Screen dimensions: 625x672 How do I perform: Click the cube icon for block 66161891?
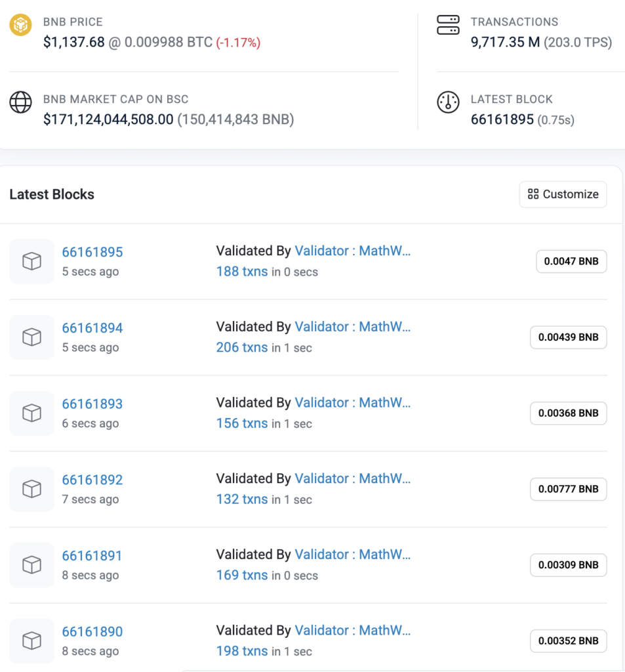pos(31,565)
